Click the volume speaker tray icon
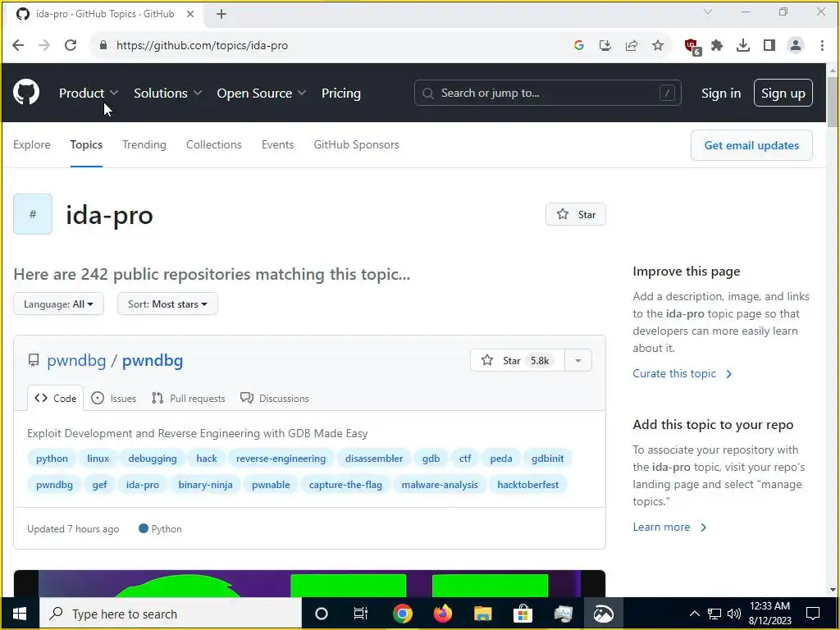Viewport: 840px width, 630px height. click(x=734, y=614)
